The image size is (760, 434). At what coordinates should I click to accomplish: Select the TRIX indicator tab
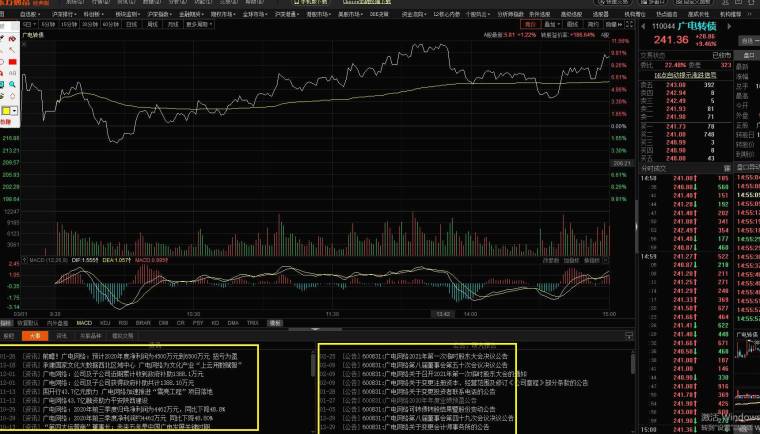click(x=253, y=323)
